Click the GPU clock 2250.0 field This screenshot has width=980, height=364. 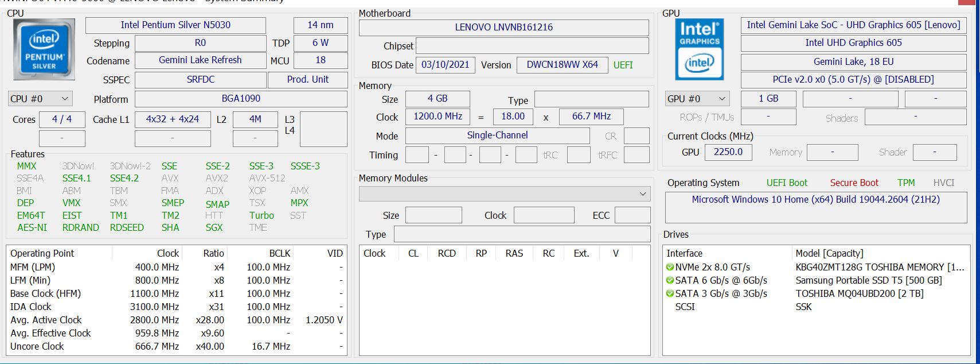[x=728, y=152]
